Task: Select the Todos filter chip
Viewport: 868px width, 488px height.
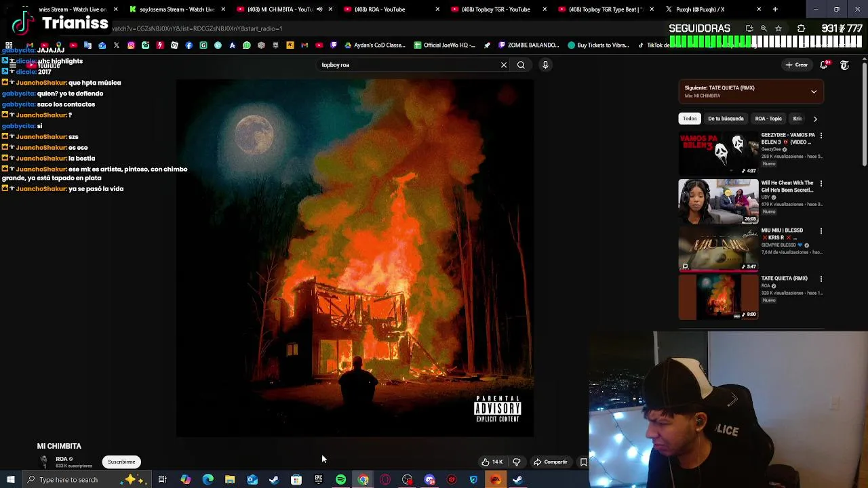Action: click(690, 119)
